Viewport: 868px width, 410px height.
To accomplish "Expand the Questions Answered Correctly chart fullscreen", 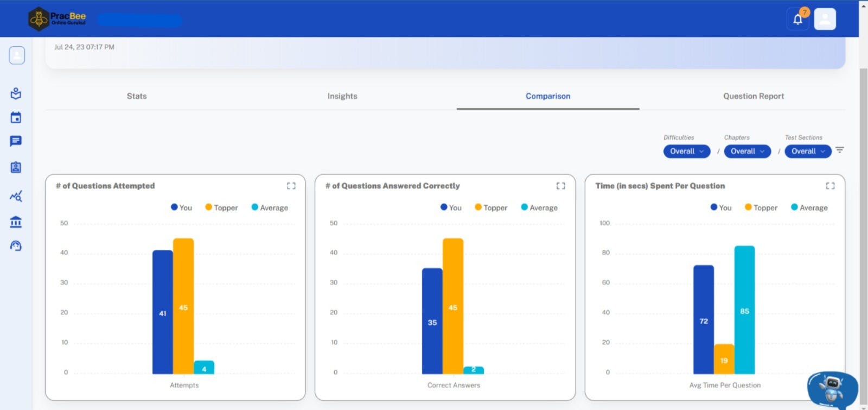I will (x=561, y=186).
